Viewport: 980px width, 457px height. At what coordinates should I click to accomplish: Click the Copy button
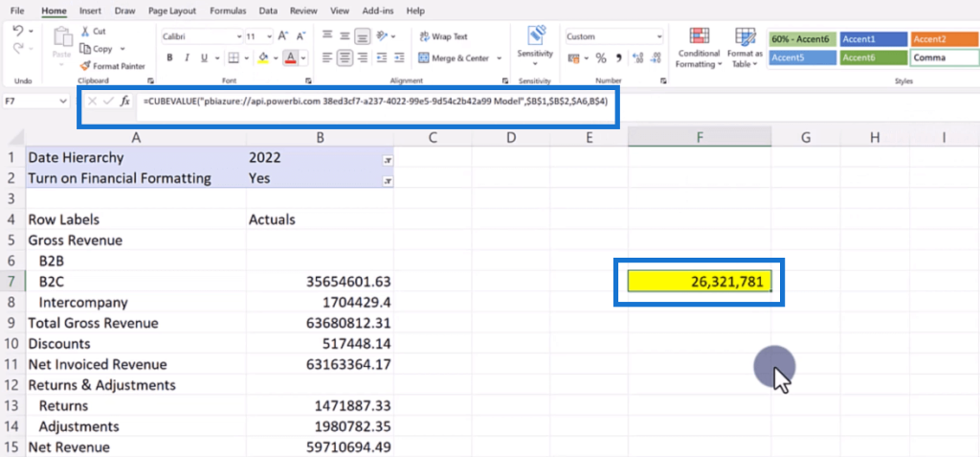coord(97,49)
